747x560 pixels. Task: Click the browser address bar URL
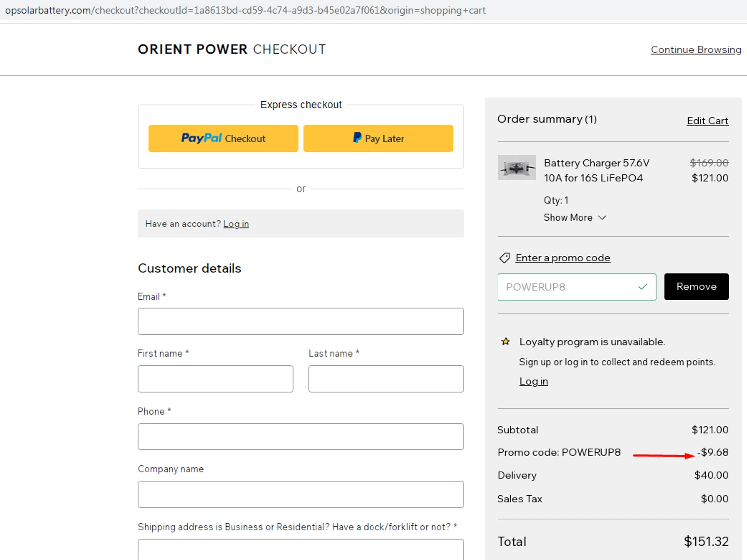pos(245,10)
